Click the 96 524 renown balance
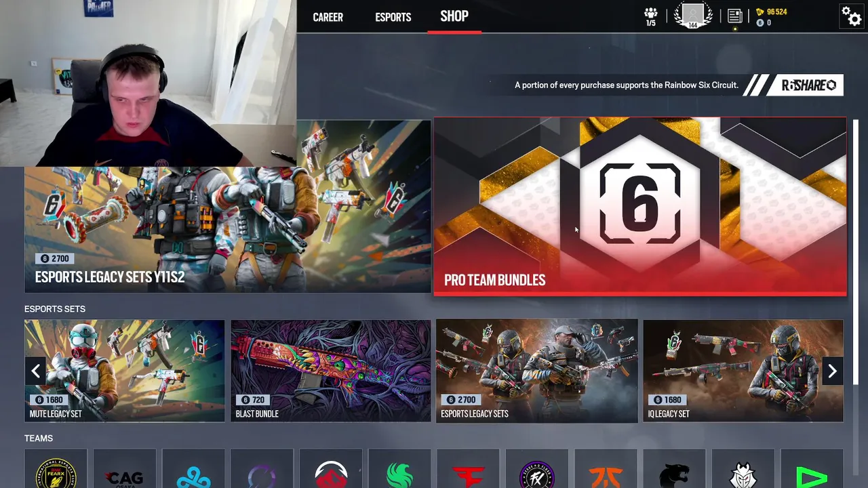 pyautogui.click(x=777, y=12)
